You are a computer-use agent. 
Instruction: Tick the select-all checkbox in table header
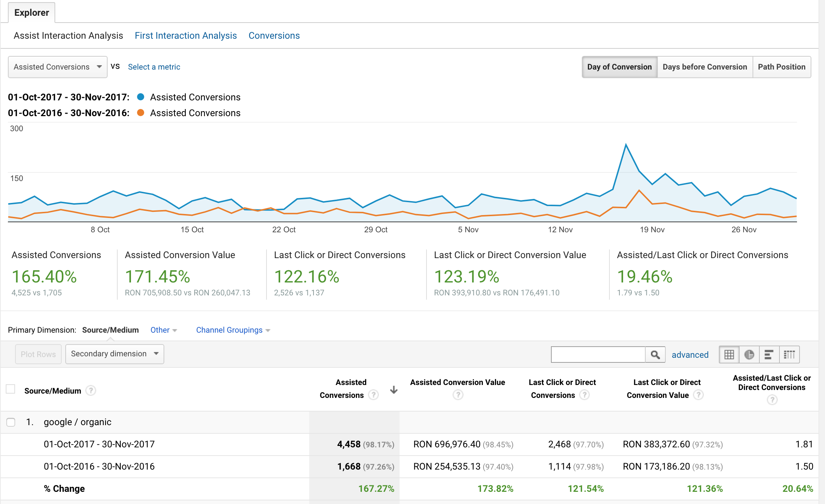tap(11, 389)
